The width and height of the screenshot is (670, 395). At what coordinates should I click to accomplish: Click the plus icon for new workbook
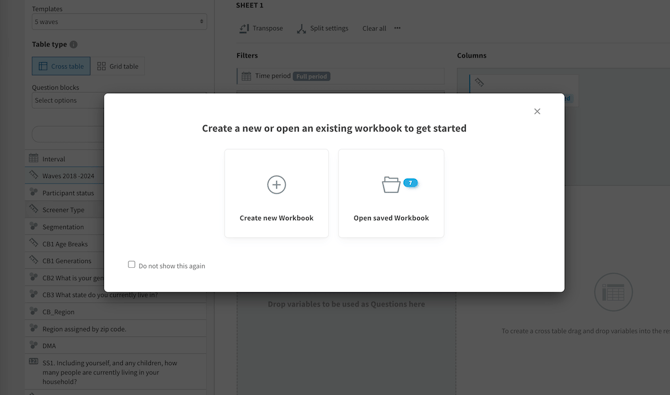point(276,185)
